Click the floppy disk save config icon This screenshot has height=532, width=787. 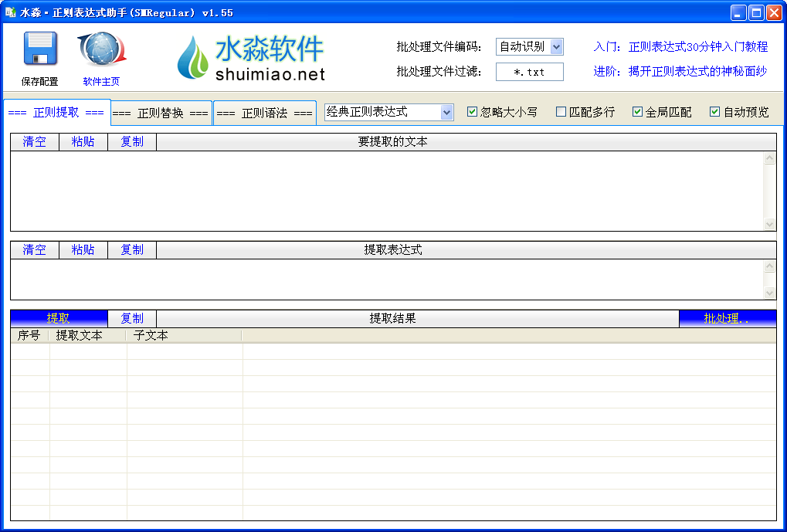click(39, 49)
